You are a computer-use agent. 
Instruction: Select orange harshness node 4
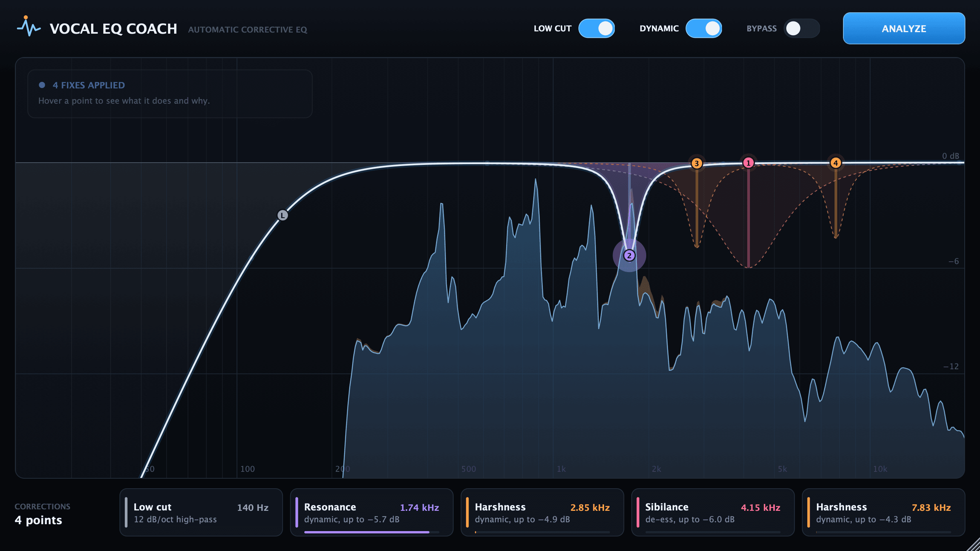pyautogui.click(x=836, y=163)
